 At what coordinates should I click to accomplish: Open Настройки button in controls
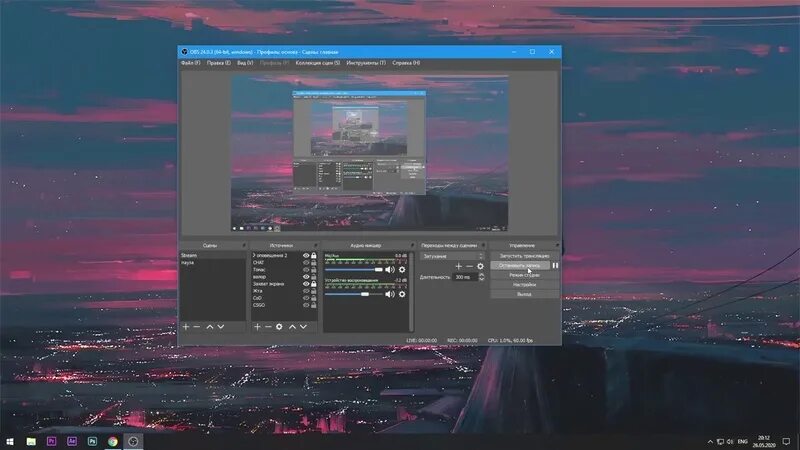pos(524,285)
